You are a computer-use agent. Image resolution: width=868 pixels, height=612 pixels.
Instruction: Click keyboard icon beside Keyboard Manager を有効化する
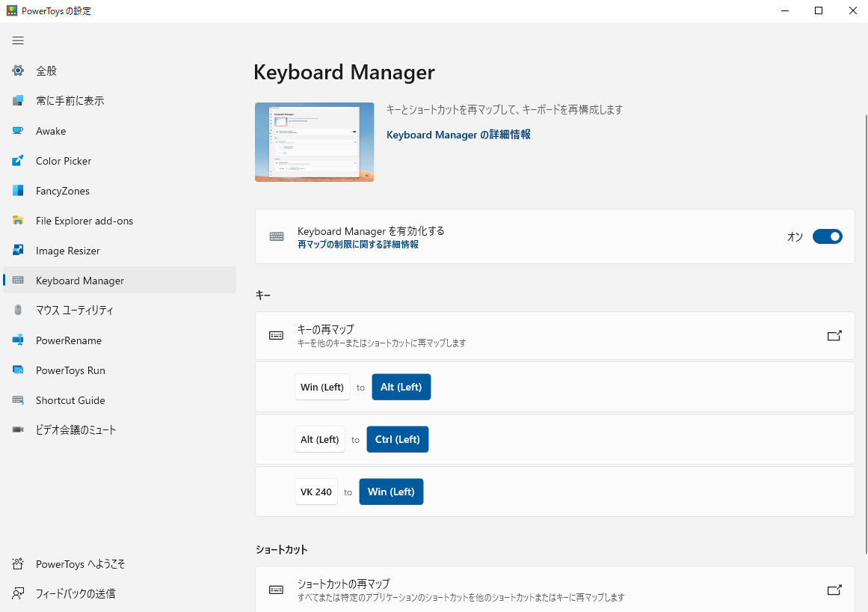276,236
